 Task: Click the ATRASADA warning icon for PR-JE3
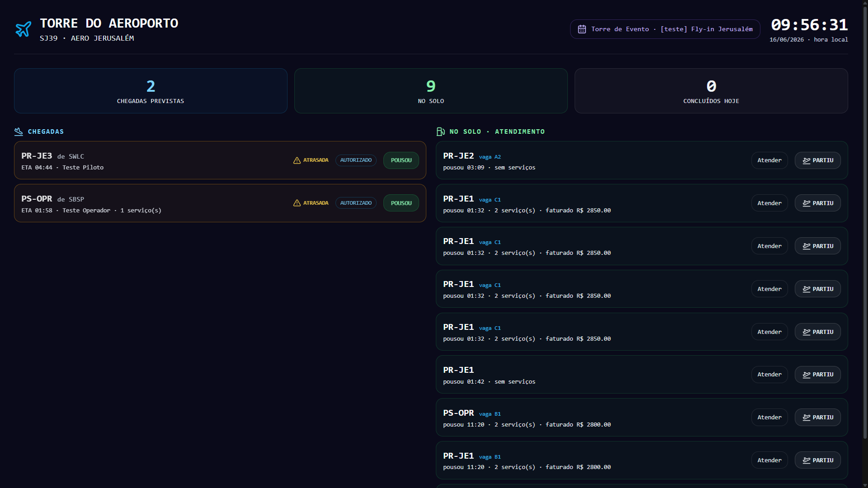[297, 160]
